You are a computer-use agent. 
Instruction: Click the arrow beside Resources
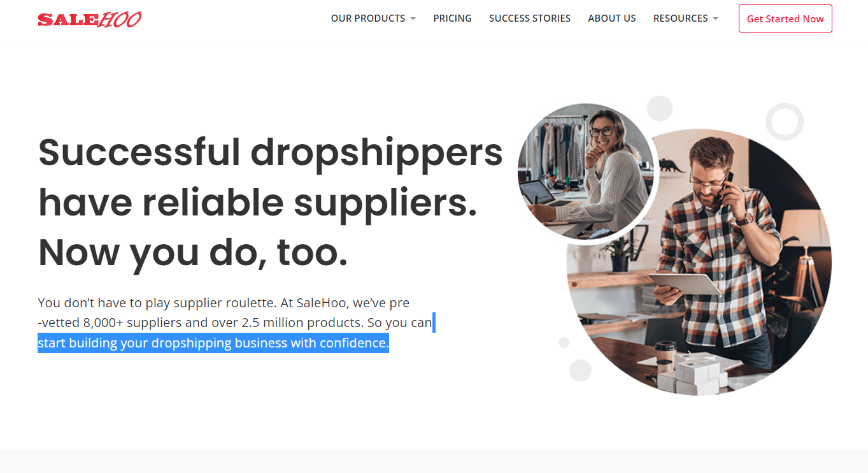[715, 18]
